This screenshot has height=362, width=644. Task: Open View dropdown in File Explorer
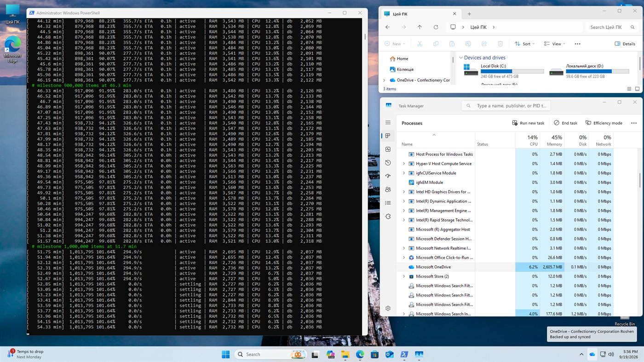tap(555, 44)
